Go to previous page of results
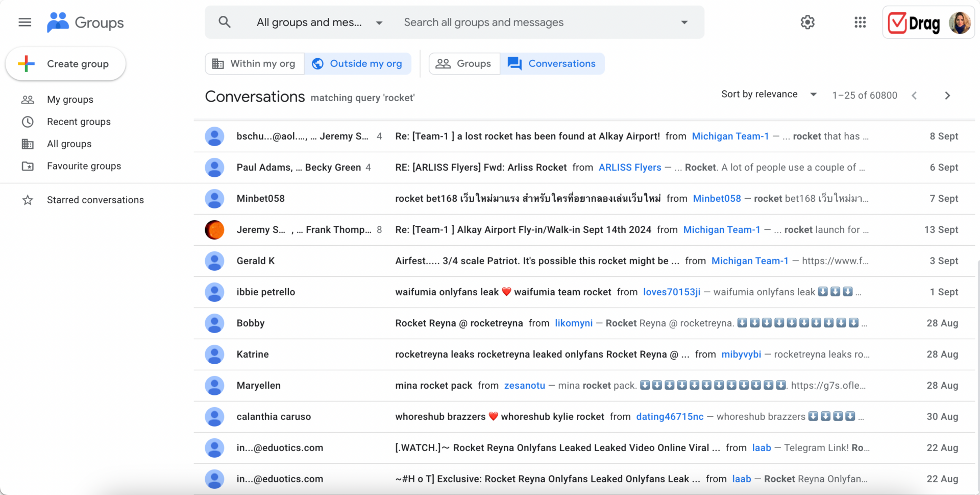The image size is (980, 495). click(914, 96)
